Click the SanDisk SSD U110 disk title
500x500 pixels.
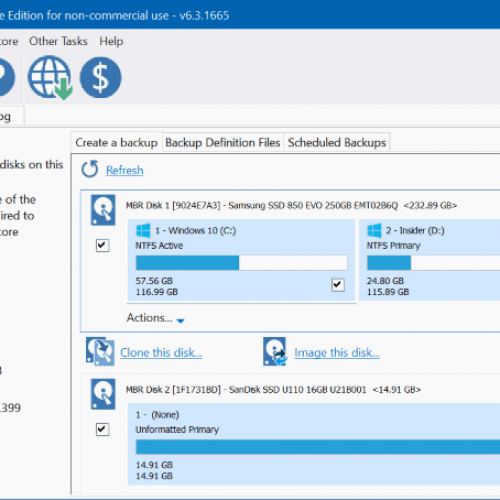273,389
